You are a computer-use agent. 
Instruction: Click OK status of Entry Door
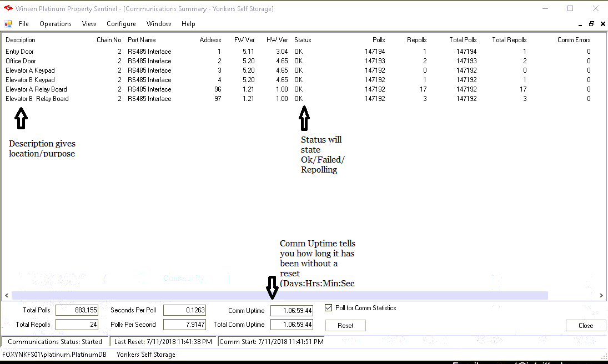[298, 52]
